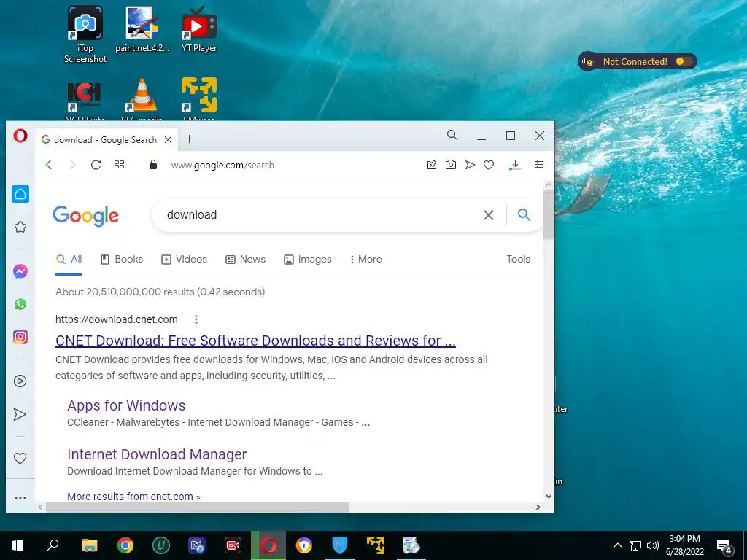747x560 pixels.
Task: Open the Player icon in Opera sidebar
Action: (x=20, y=381)
